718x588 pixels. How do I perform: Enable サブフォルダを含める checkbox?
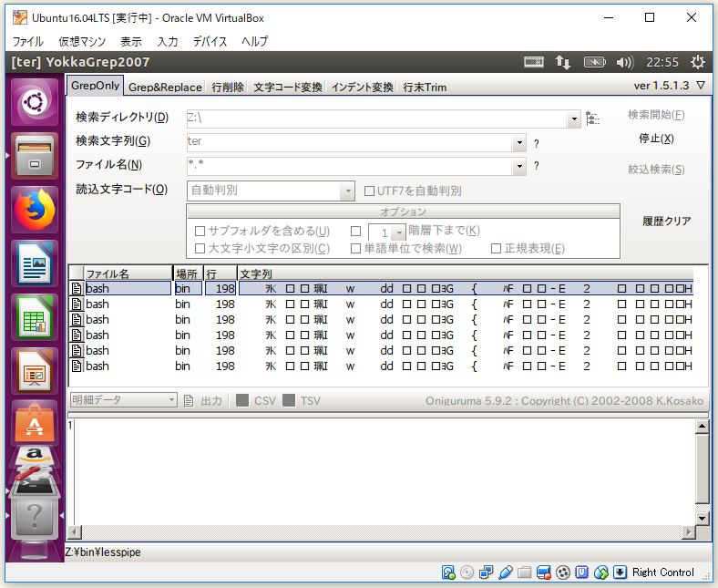point(200,231)
